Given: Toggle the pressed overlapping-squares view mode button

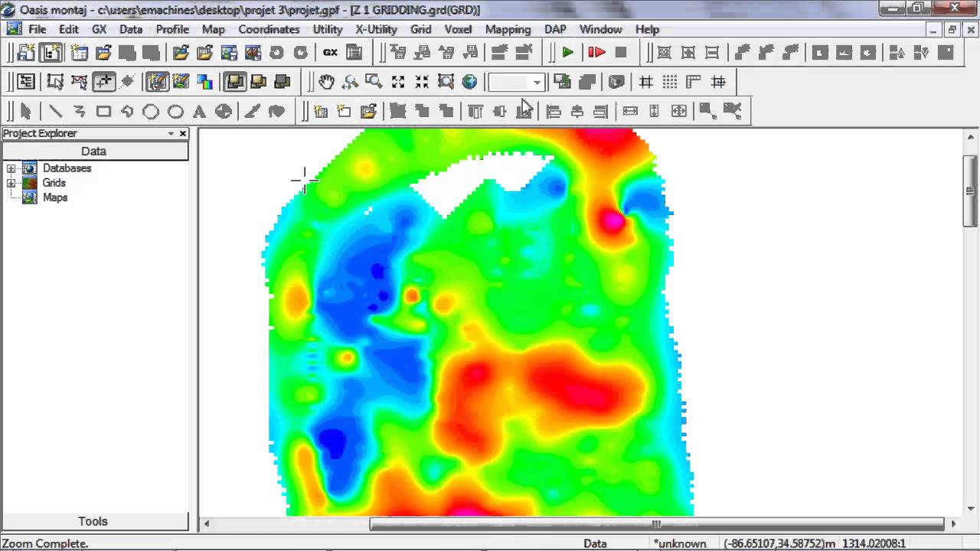Looking at the screenshot, I should [x=234, y=82].
